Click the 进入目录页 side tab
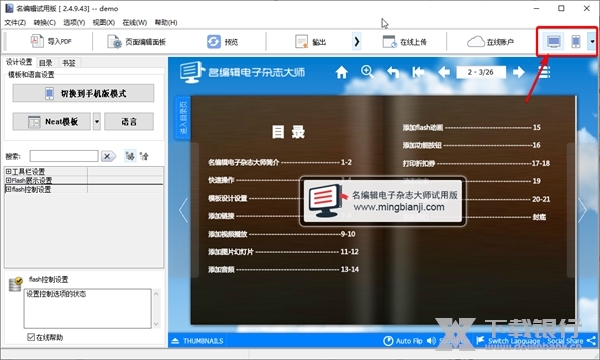600x360 pixels. 183,118
